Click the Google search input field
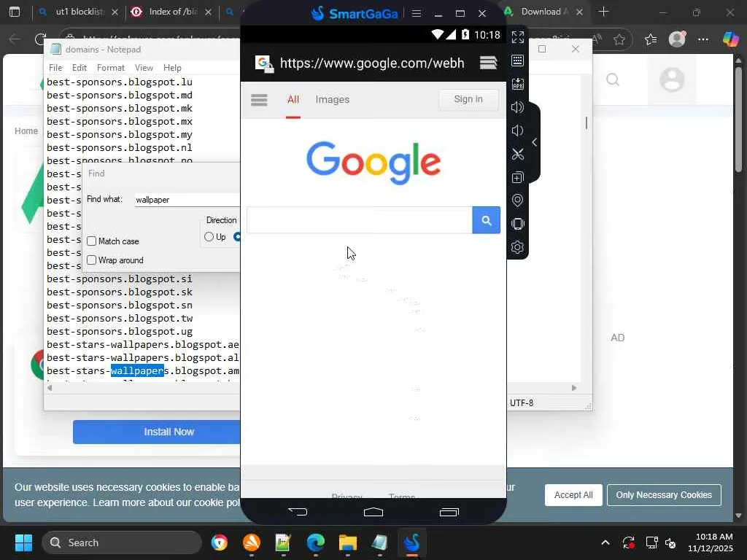This screenshot has height=560, width=747. point(359,220)
